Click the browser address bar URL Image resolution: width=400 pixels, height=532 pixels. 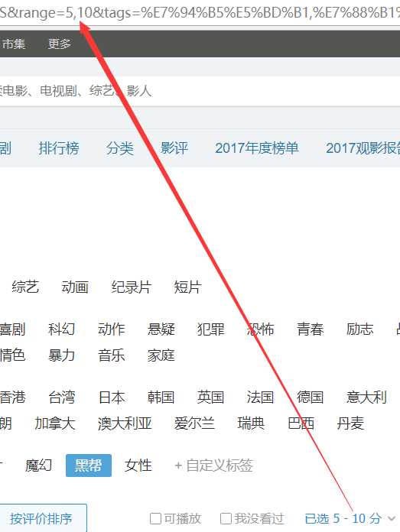pyautogui.click(x=200, y=13)
